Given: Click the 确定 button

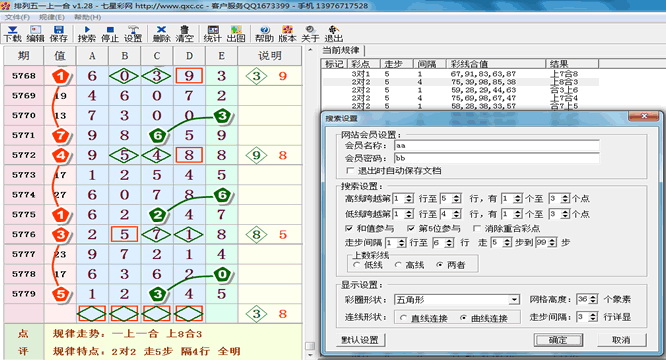Looking at the screenshot, I should (558, 340).
